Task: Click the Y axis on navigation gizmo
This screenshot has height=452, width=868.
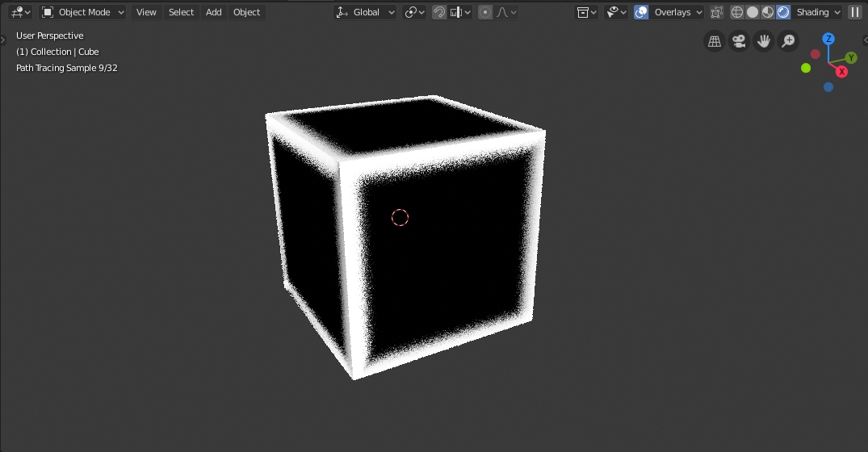Action: (851, 57)
